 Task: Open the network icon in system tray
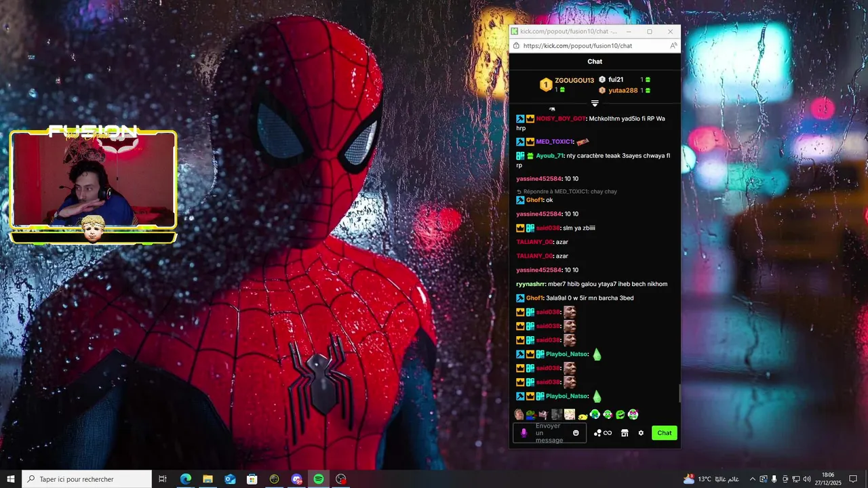click(x=795, y=479)
